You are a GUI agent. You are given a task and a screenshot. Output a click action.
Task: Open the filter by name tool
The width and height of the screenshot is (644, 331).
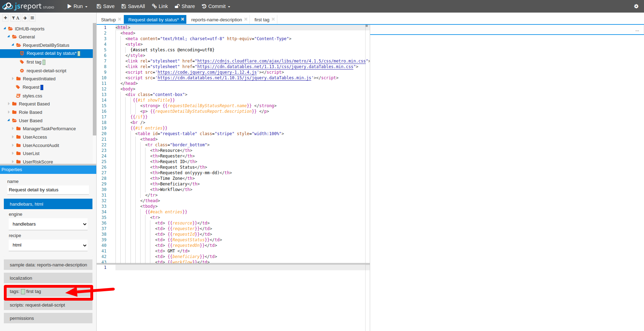pyautogui.click(x=15, y=18)
